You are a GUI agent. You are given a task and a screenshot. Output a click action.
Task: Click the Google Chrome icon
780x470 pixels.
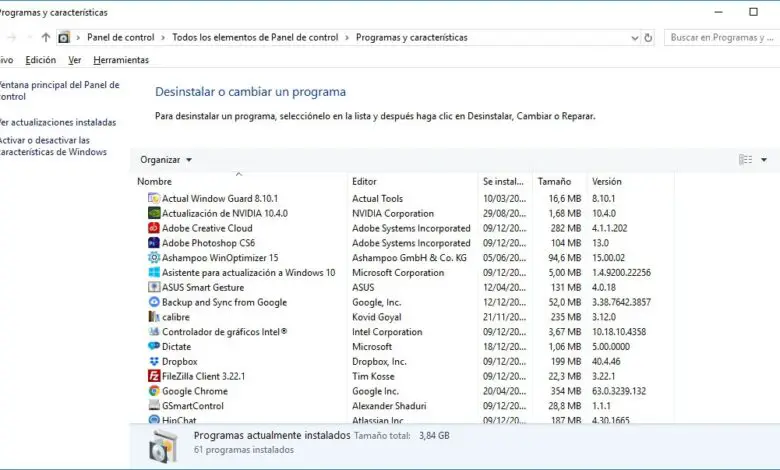point(154,391)
